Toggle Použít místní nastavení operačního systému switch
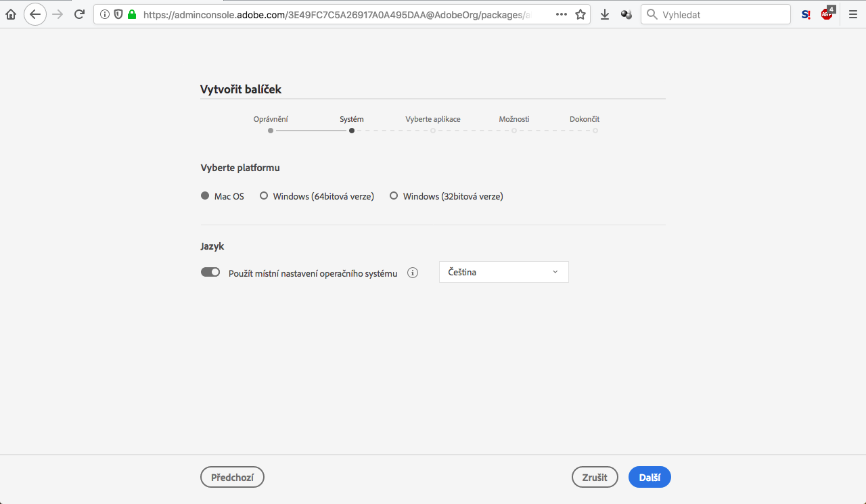 210,272
